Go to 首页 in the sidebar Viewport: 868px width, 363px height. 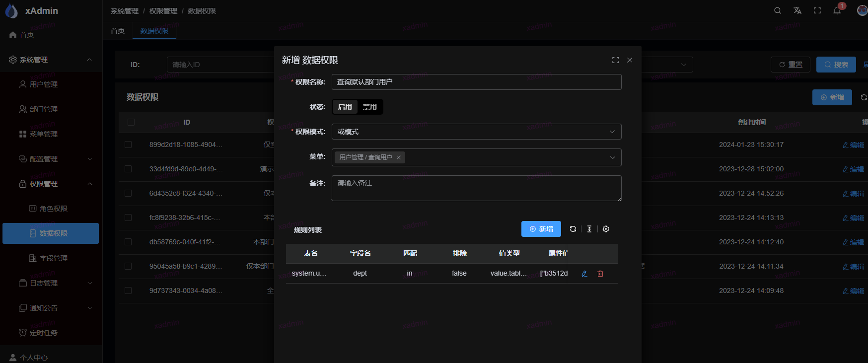click(51, 35)
